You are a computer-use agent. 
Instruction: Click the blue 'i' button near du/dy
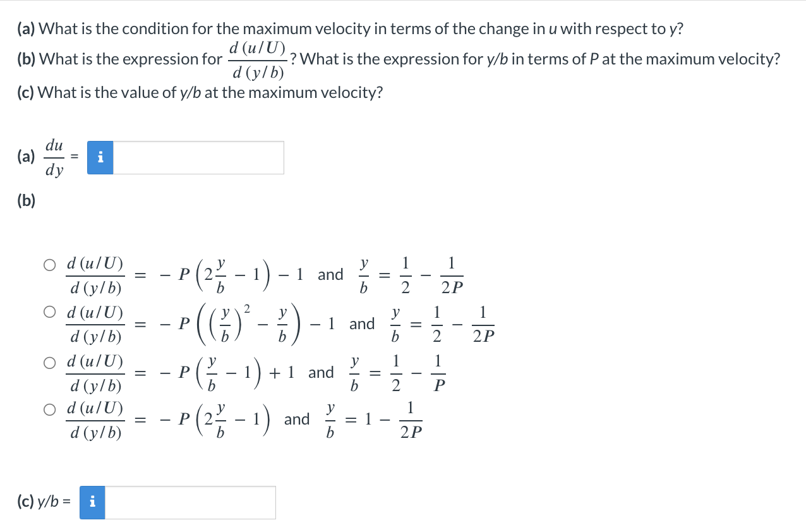tap(100, 157)
